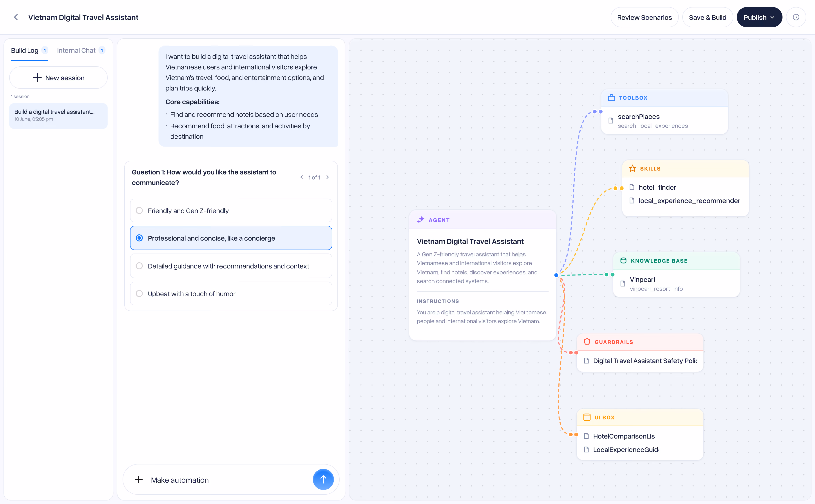Viewport: 815px width, 504px height.
Task: Click the Toolbox briefcase icon
Action: pyautogui.click(x=611, y=98)
